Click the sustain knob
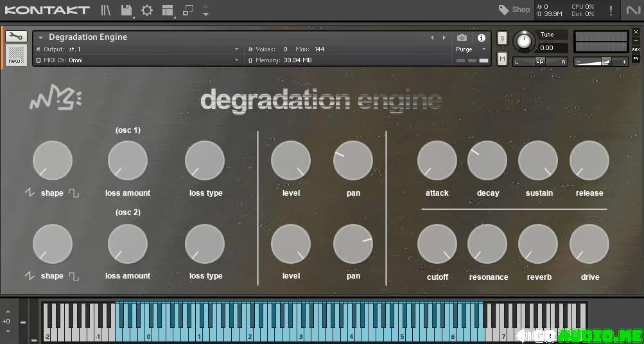The width and height of the screenshot is (644, 344). pos(538,160)
